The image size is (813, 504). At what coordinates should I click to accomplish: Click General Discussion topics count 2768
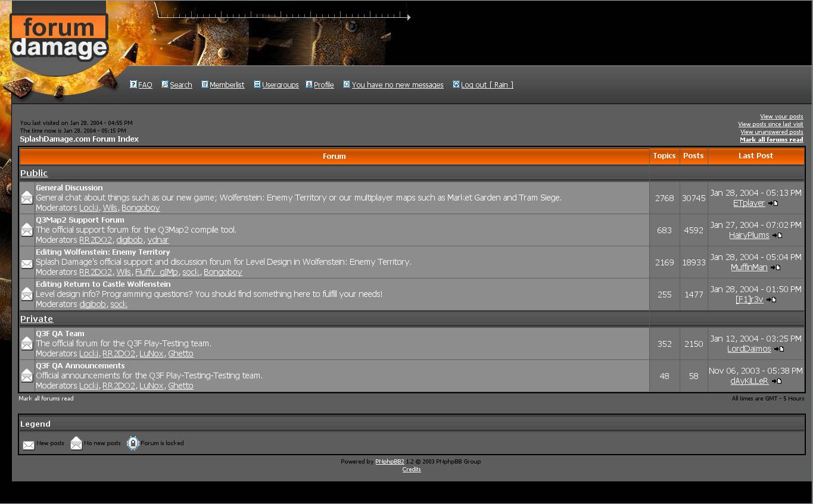(x=665, y=198)
